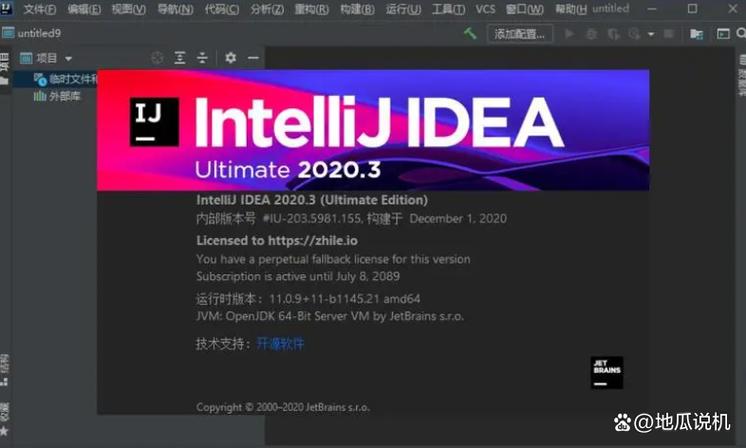Viewport: 746px width, 448px height.
Task: Open the Project panel gear settings
Action: 231,58
